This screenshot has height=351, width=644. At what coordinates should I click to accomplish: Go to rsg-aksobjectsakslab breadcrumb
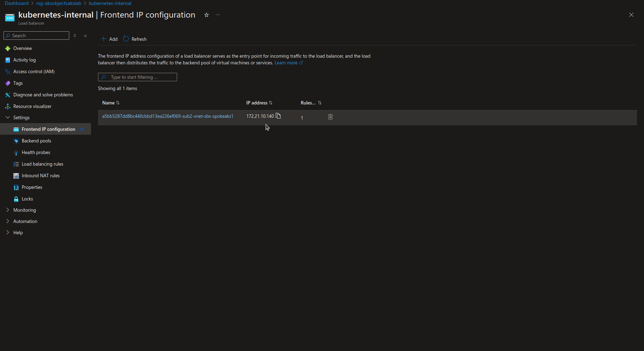[x=59, y=3]
